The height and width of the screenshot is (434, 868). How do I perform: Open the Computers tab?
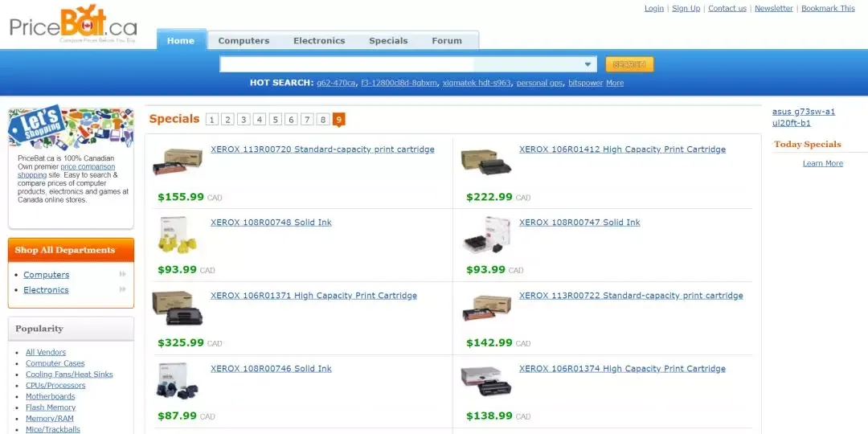coord(244,40)
